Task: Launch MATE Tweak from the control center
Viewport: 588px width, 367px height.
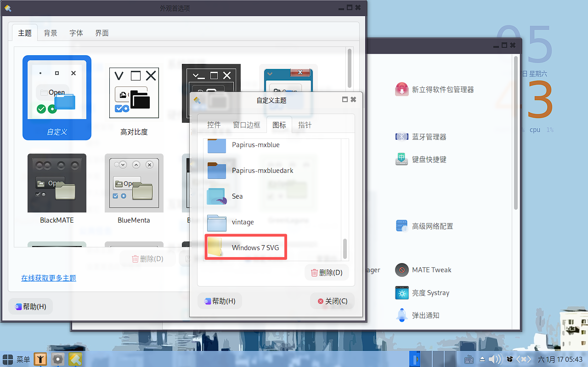Action: [x=423, y=270]
